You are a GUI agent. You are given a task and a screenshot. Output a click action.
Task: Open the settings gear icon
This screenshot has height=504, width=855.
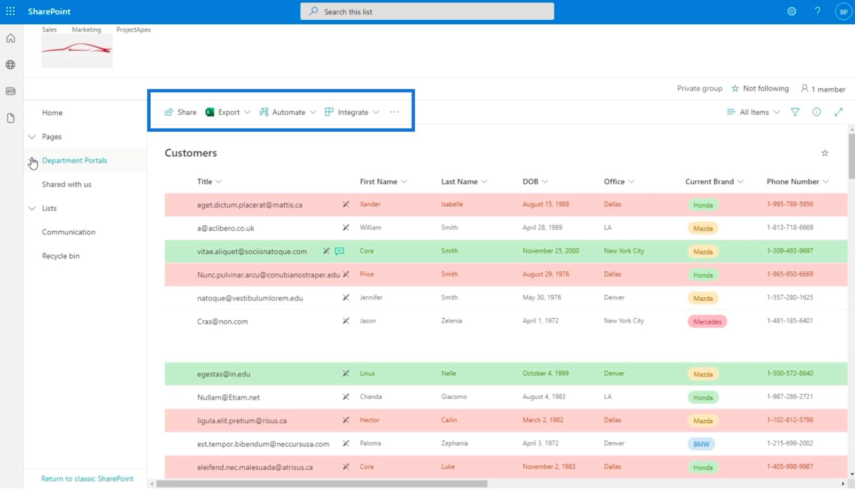791,11
